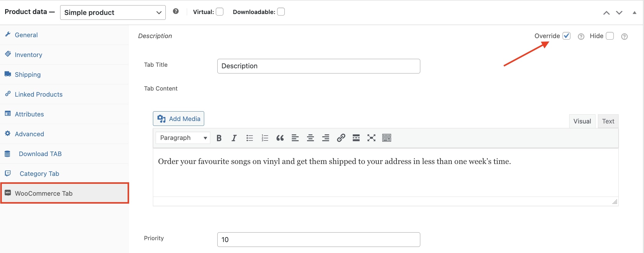Insert a numbered list
The width and height of the screenshot is (644, 253).
pos(265,138)
